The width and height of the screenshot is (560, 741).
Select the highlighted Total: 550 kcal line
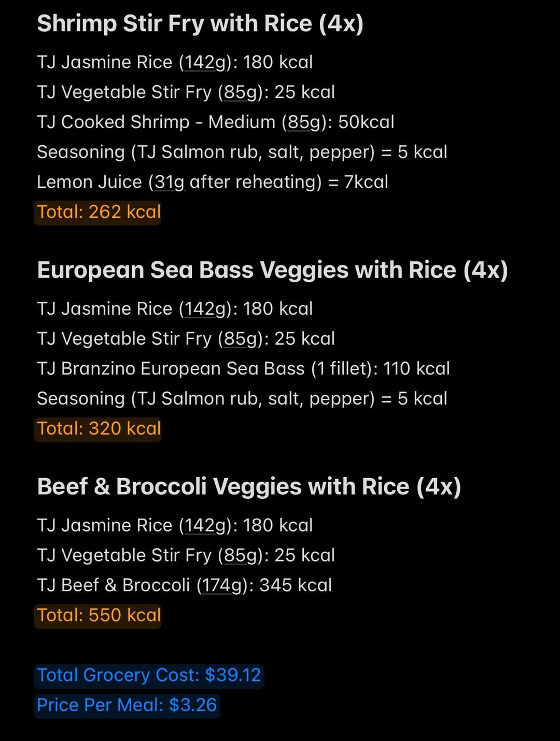tap(99, 615)
